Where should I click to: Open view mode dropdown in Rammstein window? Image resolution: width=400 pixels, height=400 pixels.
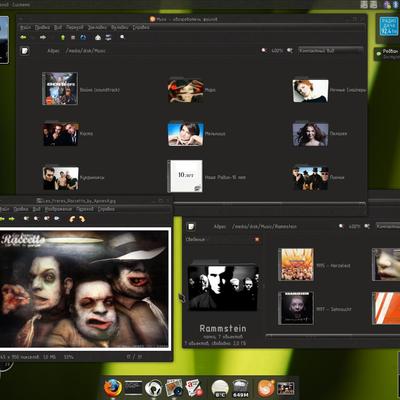point(388,226)
